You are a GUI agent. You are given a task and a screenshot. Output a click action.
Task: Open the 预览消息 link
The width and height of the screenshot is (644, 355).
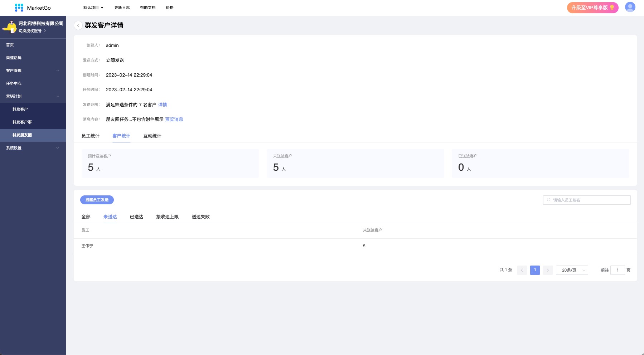pyautogui.click(x=174, y=120)
